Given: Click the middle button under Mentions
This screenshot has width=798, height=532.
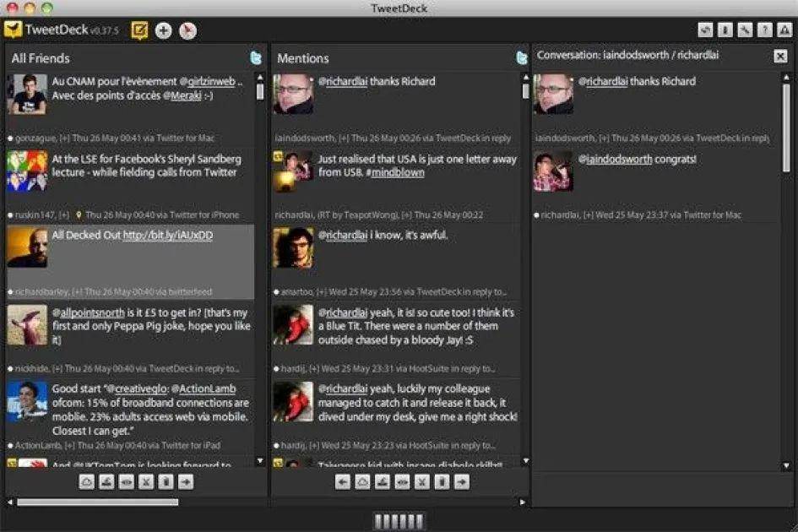Looking at the screenshot, I should (402, 481).
